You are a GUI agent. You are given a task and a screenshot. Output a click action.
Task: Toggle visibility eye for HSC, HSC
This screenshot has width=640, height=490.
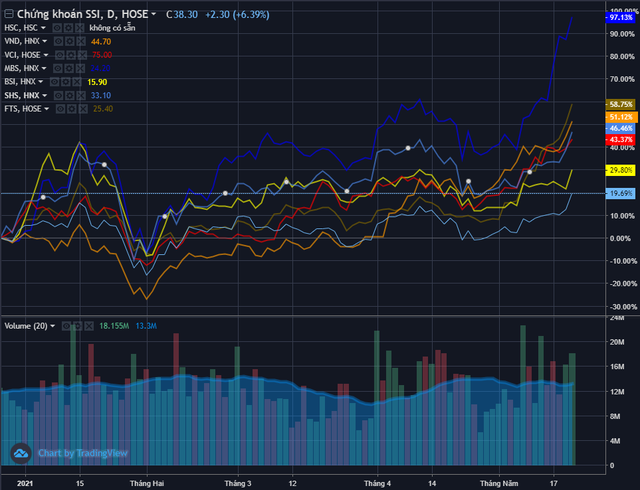point(57,28)
